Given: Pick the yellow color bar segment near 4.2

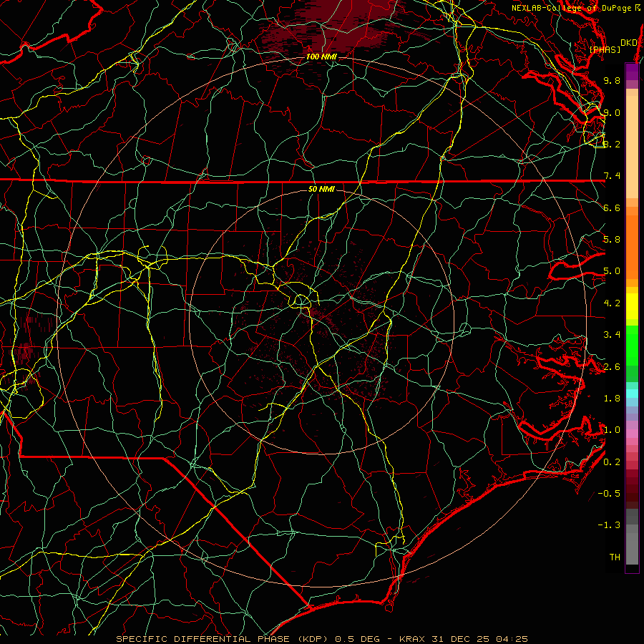Looking at the screenshot, I should [632, 306].
